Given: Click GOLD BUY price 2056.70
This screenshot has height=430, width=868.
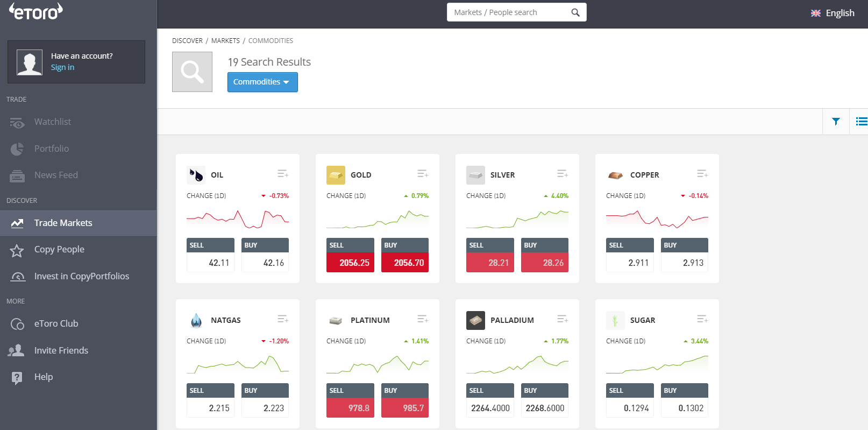Looking at the screenshot, I should pyautogui.click(x=405, y=263).
